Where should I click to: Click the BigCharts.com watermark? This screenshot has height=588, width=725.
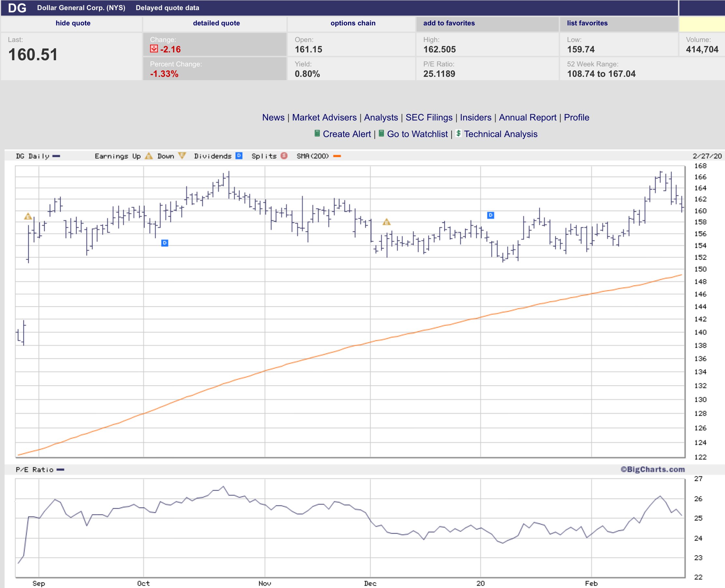click(652, 469)
